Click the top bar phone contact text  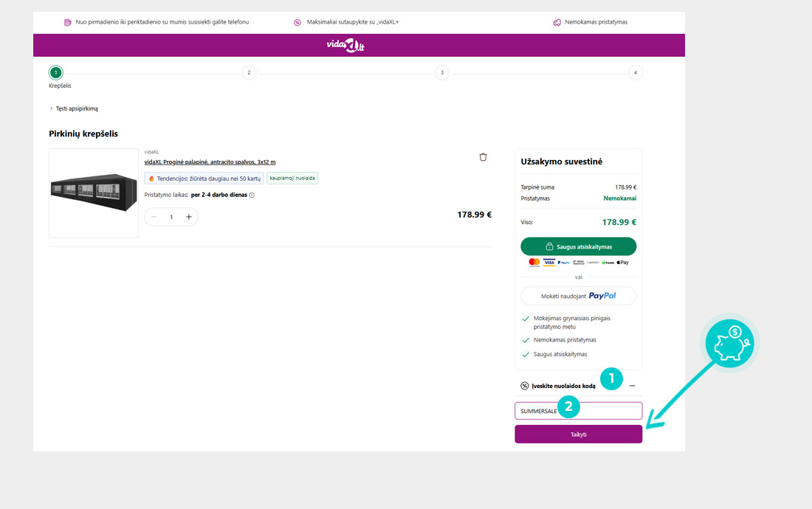[162, 22]
